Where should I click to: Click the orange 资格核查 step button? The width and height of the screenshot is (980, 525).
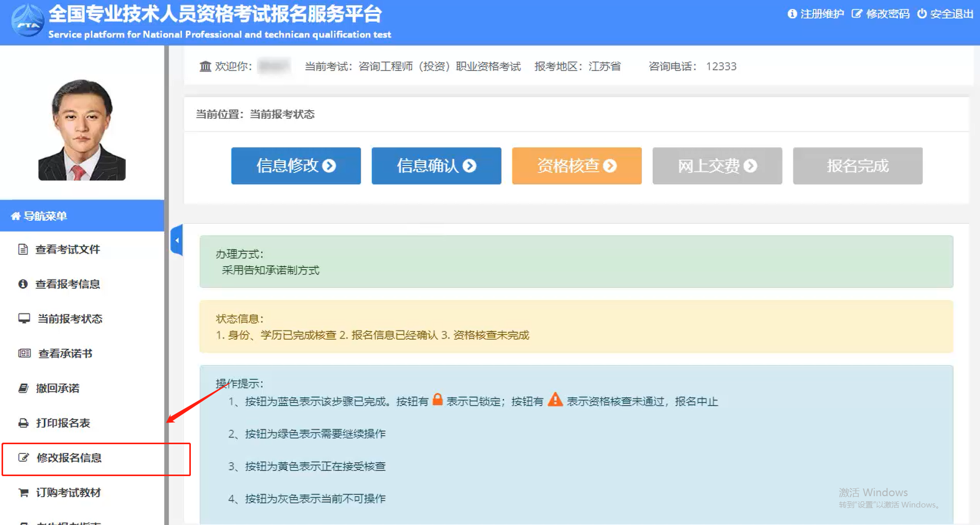577,166
